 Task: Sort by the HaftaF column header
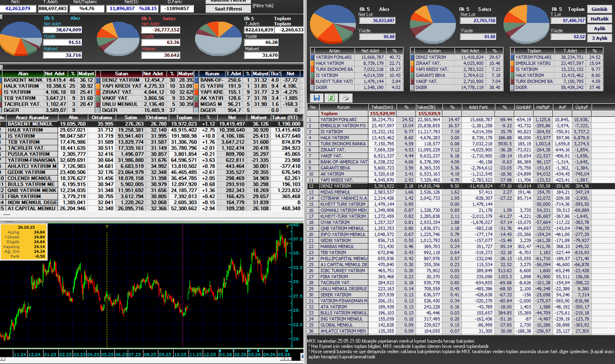[x=544, y=108]
